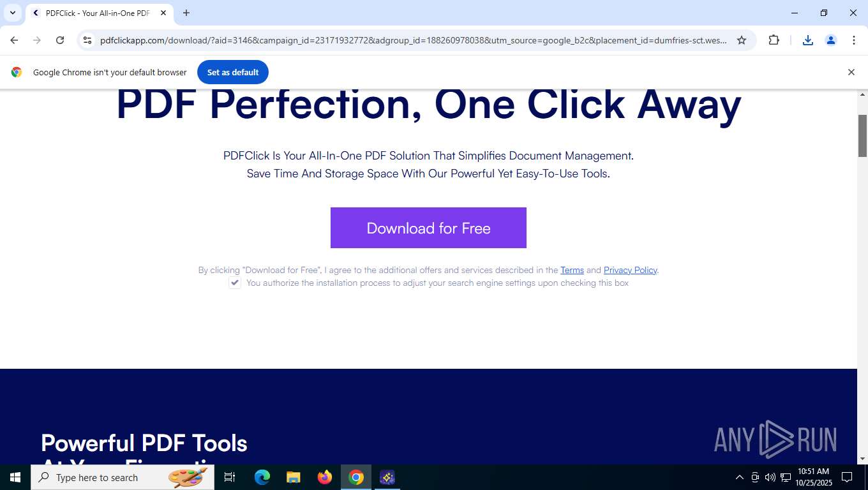Reload the PDFClick page

click(x=60, y=40)
